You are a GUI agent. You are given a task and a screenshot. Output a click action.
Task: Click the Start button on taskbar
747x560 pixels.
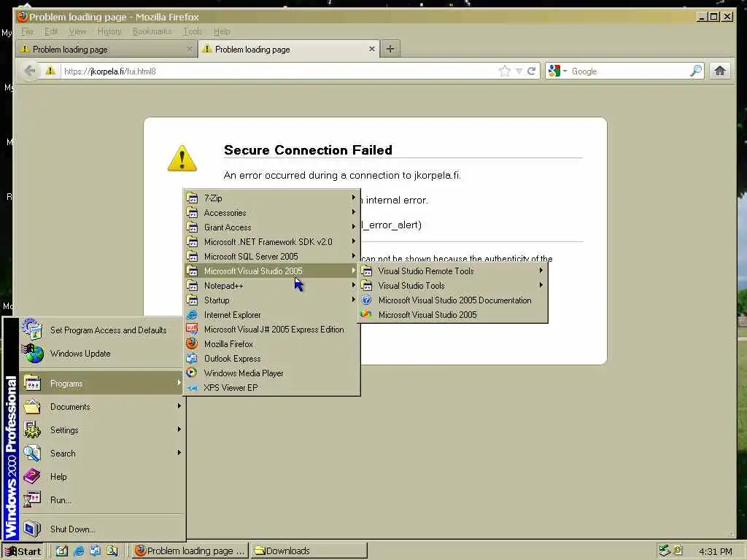23,551
